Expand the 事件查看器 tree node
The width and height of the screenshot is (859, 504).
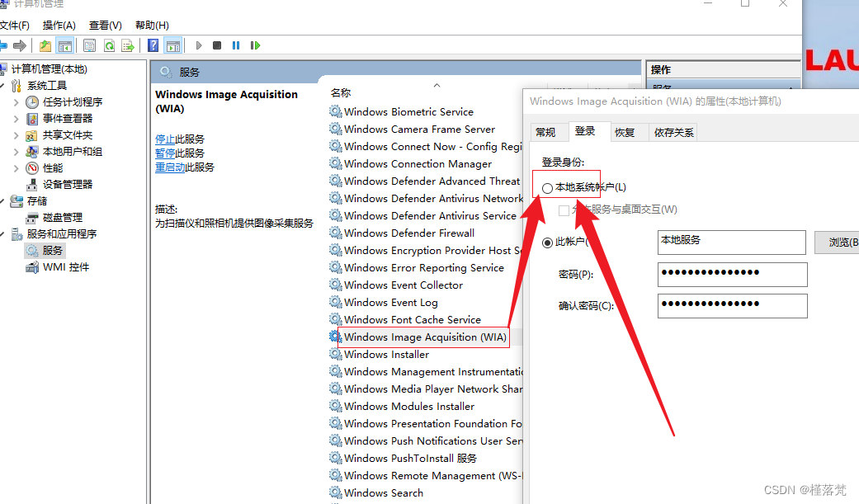tap(16, 119)
